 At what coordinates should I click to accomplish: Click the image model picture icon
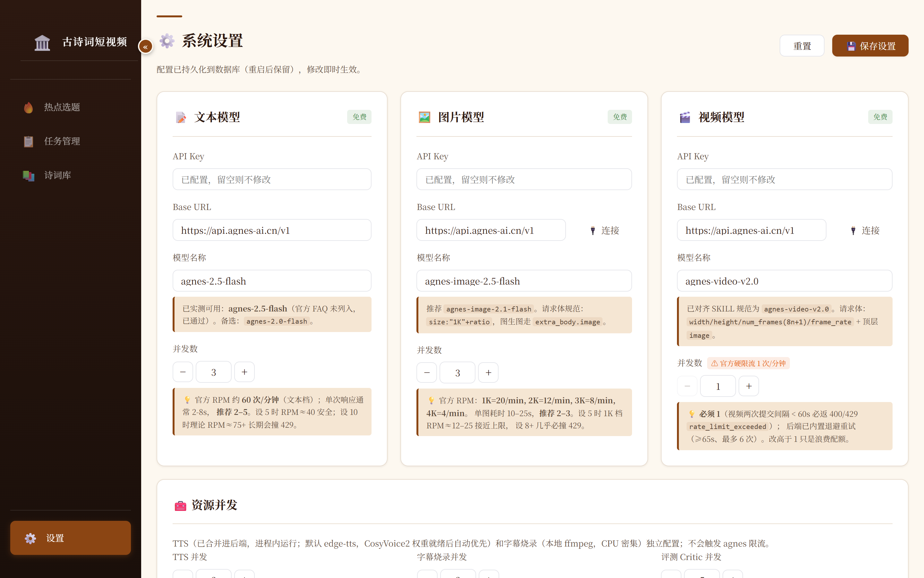click(424, 117)
